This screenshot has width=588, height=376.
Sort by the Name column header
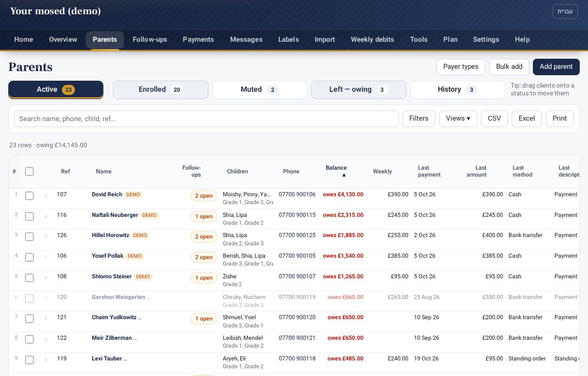click(104, 171)
